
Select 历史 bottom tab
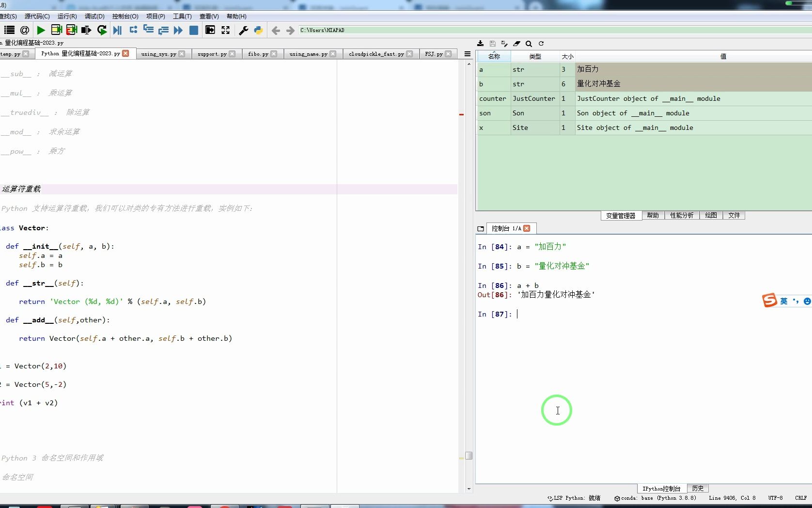(698, 489)
